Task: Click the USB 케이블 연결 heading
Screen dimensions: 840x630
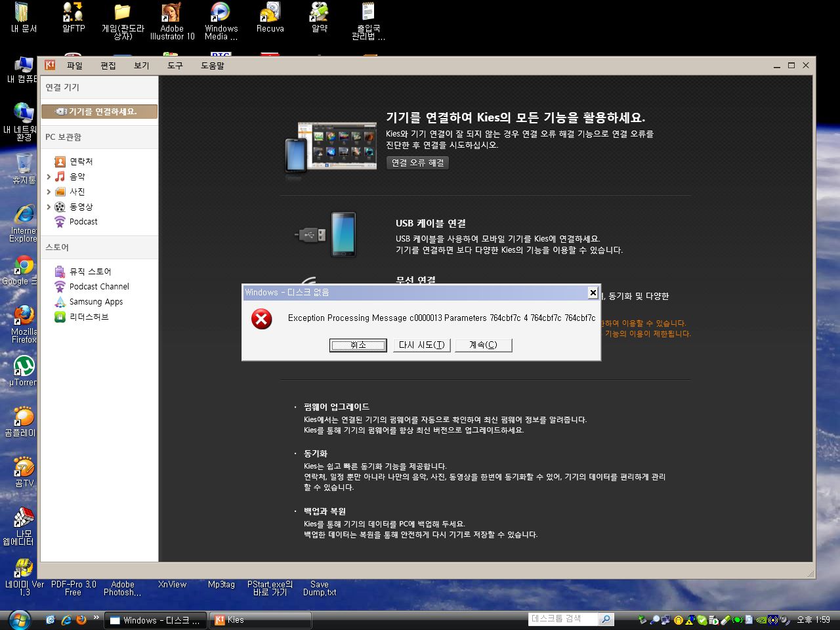Action: point(430,224)
